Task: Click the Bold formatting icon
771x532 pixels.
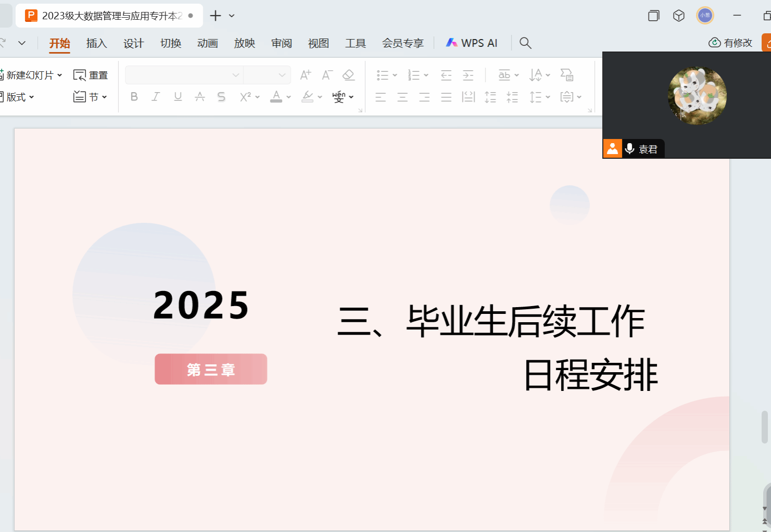Action: coord(134,97)
